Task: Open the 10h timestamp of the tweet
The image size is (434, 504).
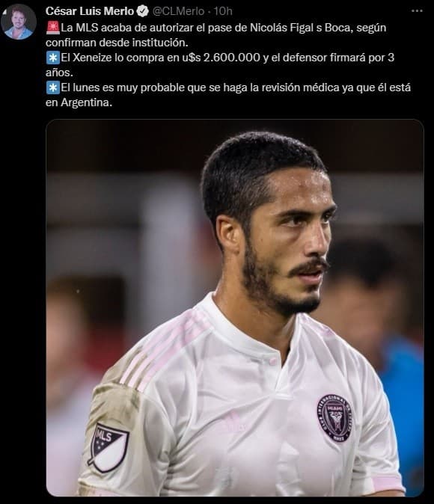Action: pyautogui.click(x=223, y=11)
